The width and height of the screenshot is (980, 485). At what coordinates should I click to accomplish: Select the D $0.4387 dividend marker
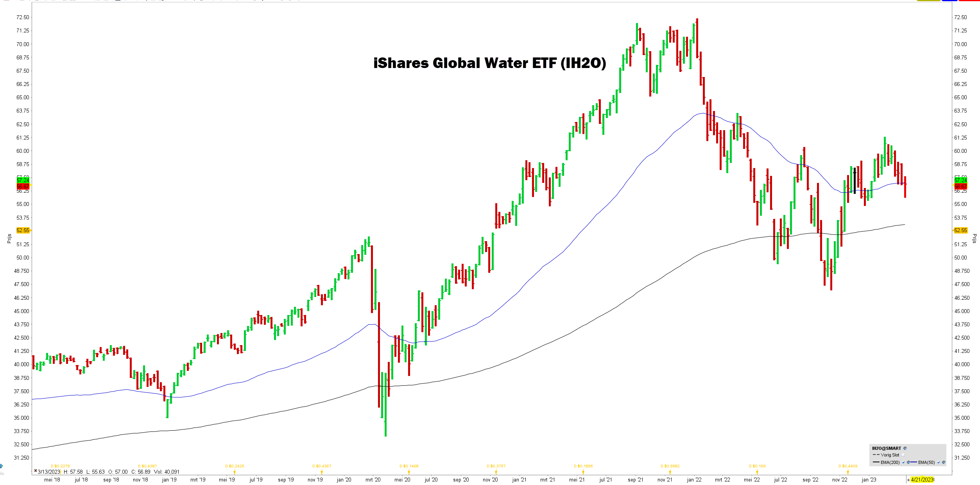point(147,466)
